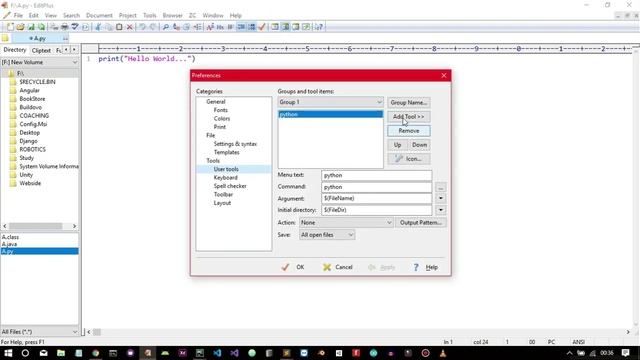Image resolution: width=640 pixels, height=360 pixels.
Task: Click the Argument input field
Action: coord(376,198)
